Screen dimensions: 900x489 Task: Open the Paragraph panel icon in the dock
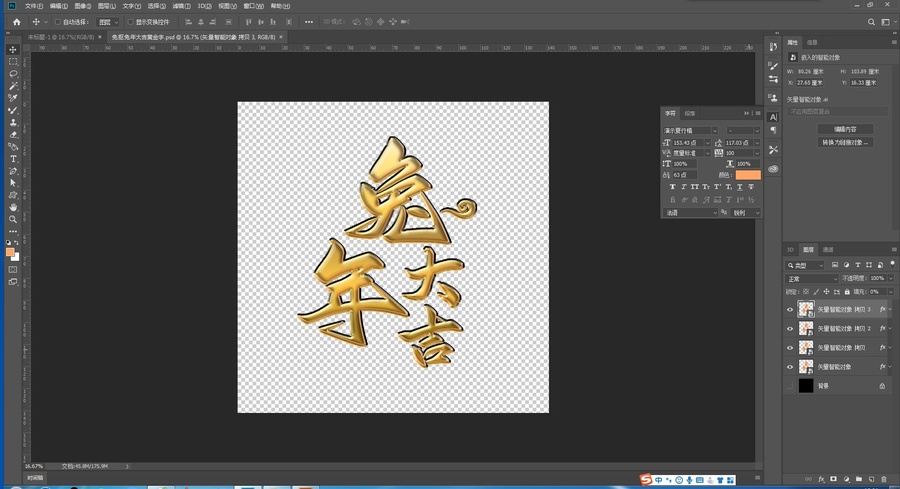click(x=773, y=130)
